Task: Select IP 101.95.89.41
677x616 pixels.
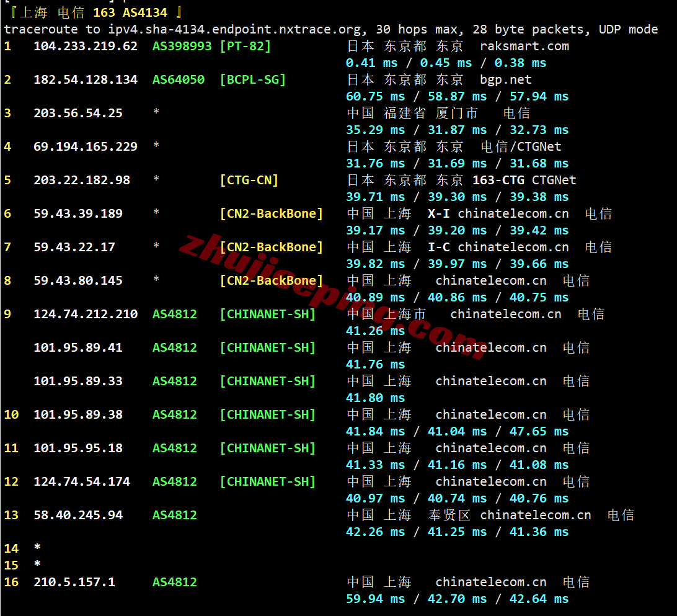Action: pos(78,348)
